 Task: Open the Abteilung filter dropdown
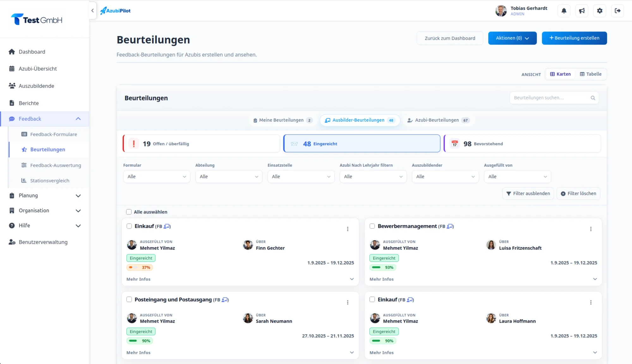(x=229, y=177)
